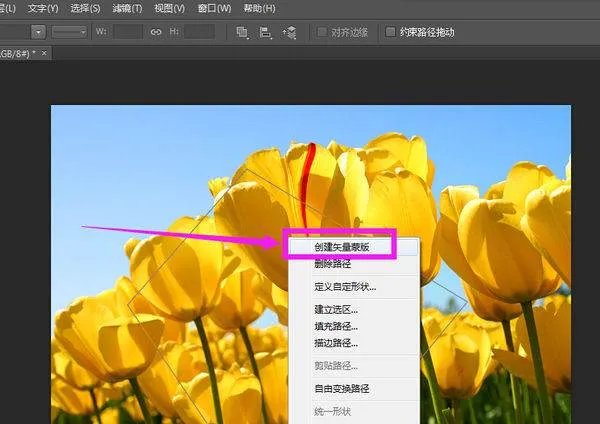Image resolution: width=600 pixels, height=424 pixels.
Task: Open the 文字(Y) menu
Action: pyautogui.click(x=43, y=9)
